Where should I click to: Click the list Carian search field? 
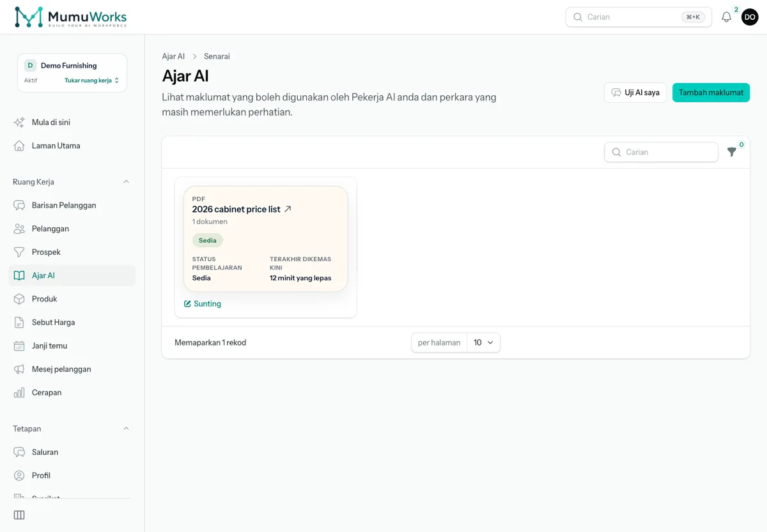pyautogui.click(x=661, y=152)
